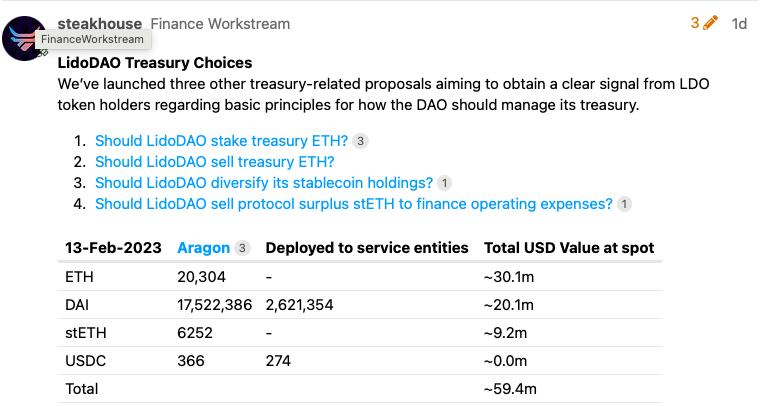Screen dimensions: 764x406
Task: Open Should LidoDAO sell treasury ETH link
Action: [x=214, y=162]
